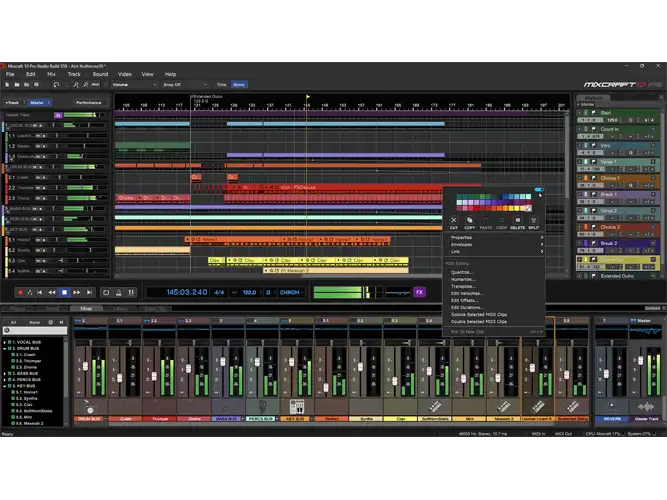
Task: Jump to end with transport button
Action: coord(89,292)
